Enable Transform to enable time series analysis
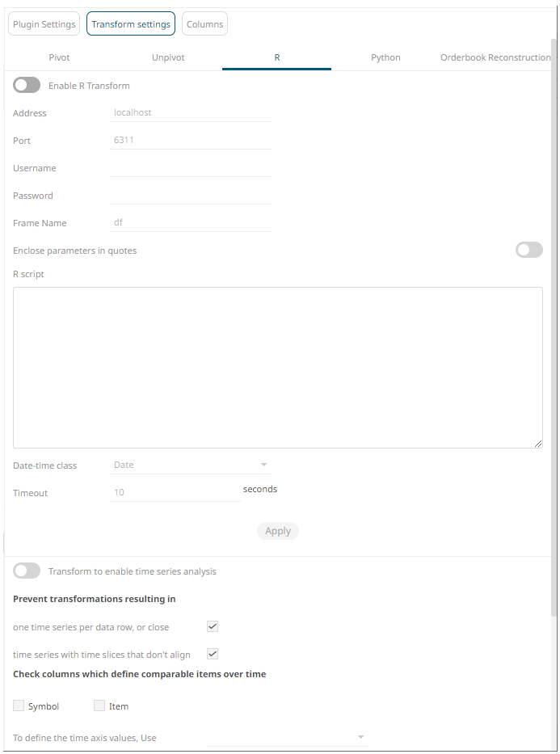 coord(27,571)
